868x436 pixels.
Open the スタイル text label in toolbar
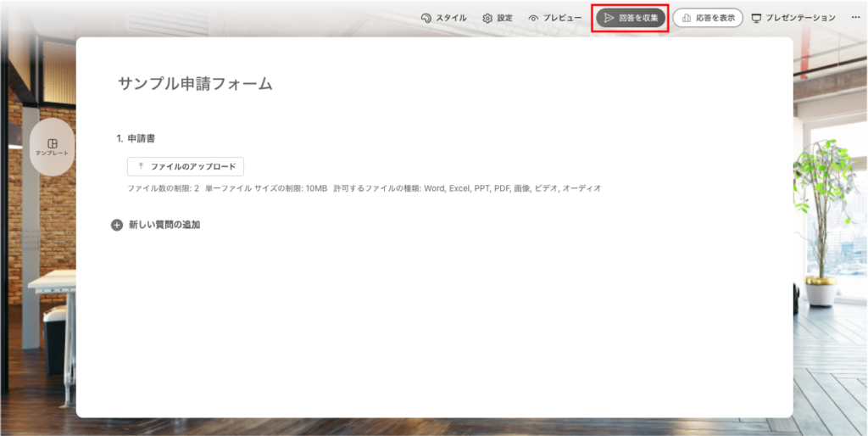(451, 18)
